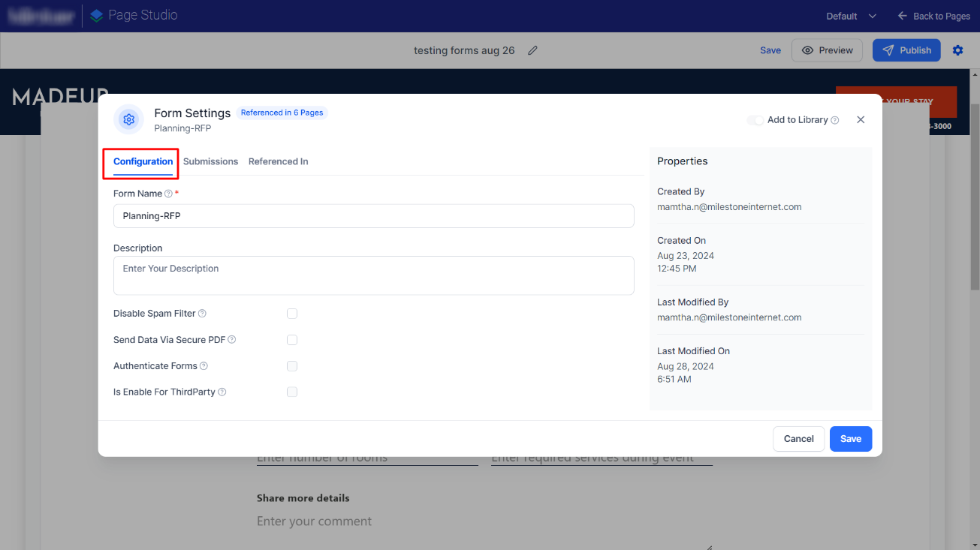Click the testing forms aug 26 title
The width and height of the screenshot is (980, 550).
point(464,50)
